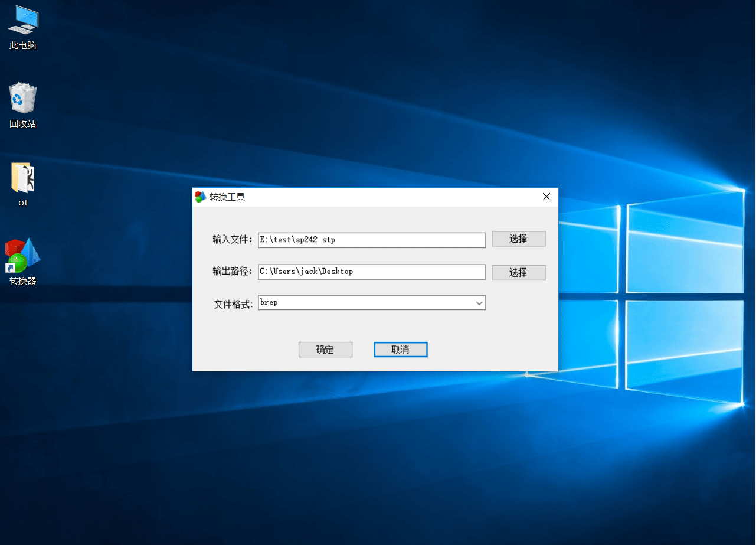Cancel with the 取消 button
The width and height of the screenshot is (756, 545).
400,350
